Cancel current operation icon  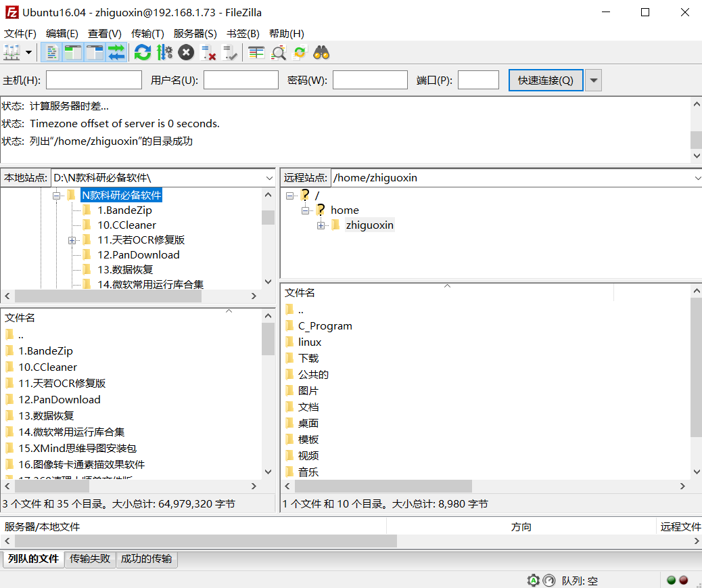click(186, 53)
